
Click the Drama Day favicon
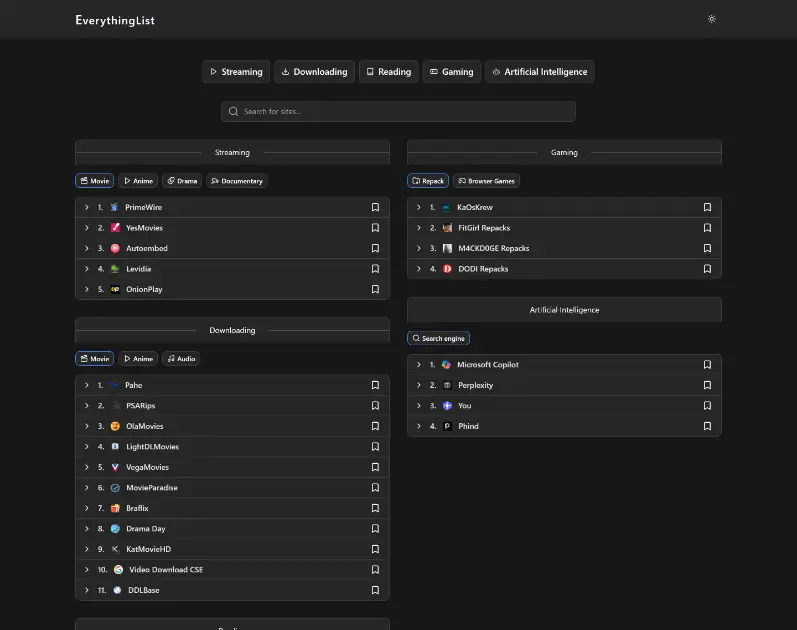(x=115, y=528)
